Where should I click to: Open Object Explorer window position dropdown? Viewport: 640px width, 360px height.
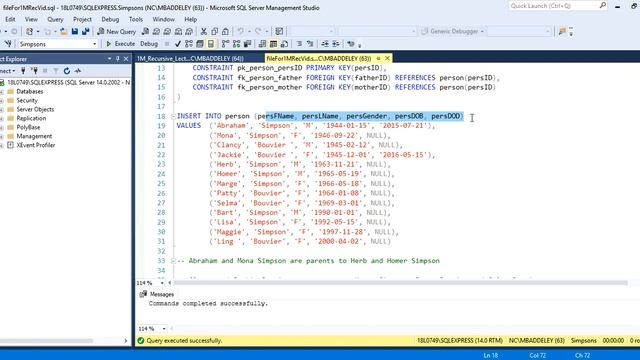pos(109,59)
